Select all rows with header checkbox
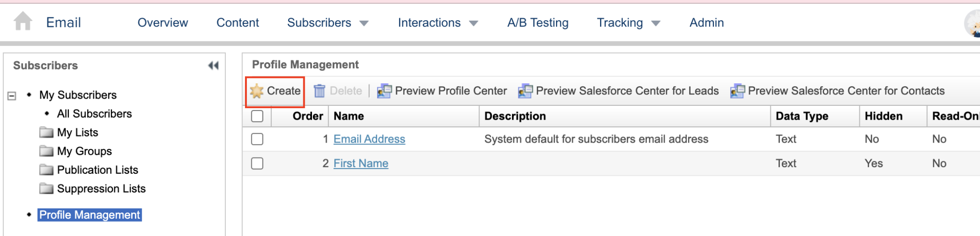Screen dimensions: 980x236 click(x=257, y=116)
